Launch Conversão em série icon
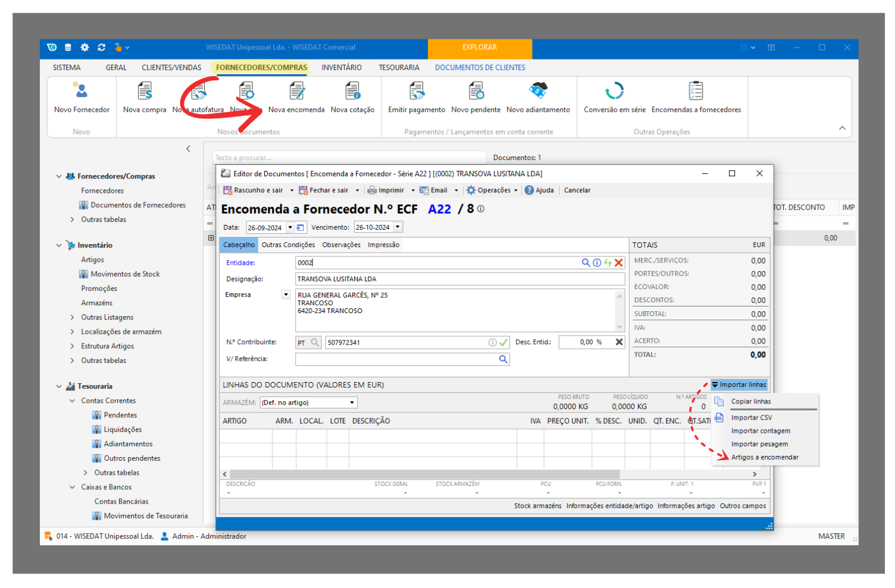The width and height of the screenshot is (895, 588). 614,91
